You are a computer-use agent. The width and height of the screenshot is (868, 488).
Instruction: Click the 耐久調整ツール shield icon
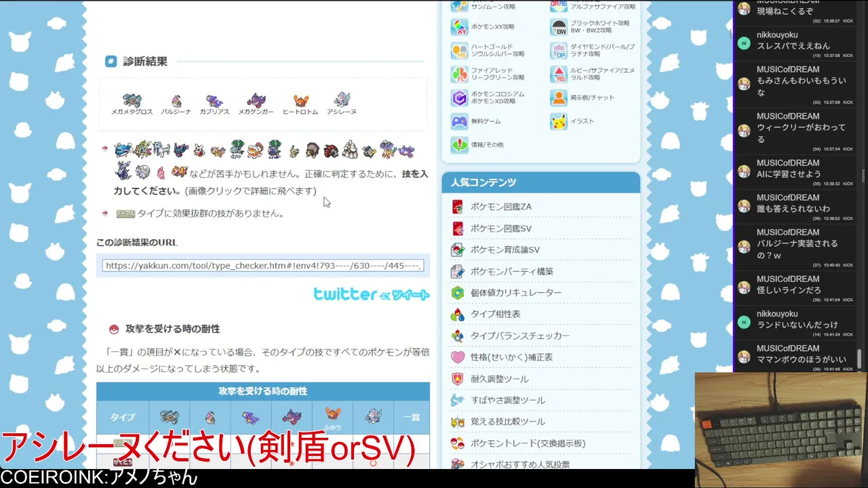click(x=458, y=379)
